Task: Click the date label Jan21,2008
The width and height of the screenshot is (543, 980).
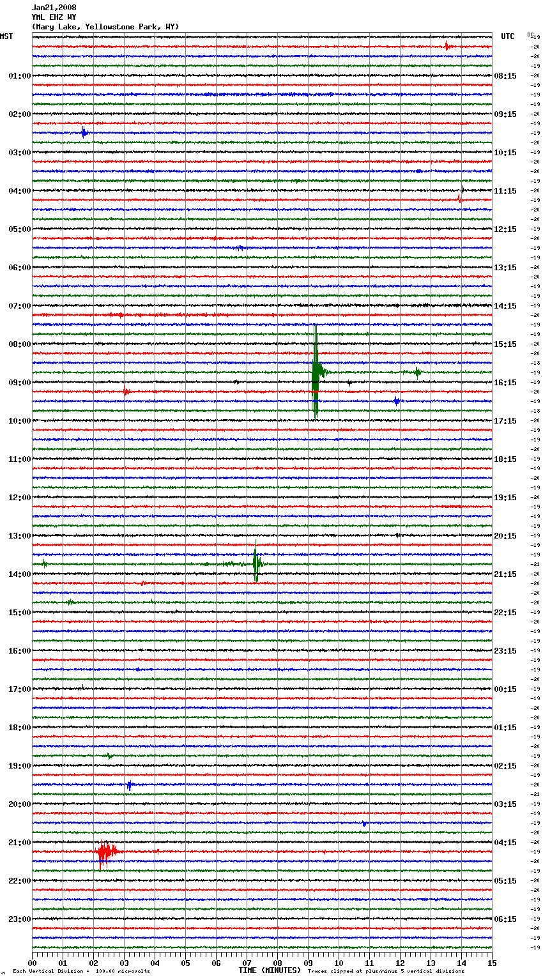Action: 54,8
